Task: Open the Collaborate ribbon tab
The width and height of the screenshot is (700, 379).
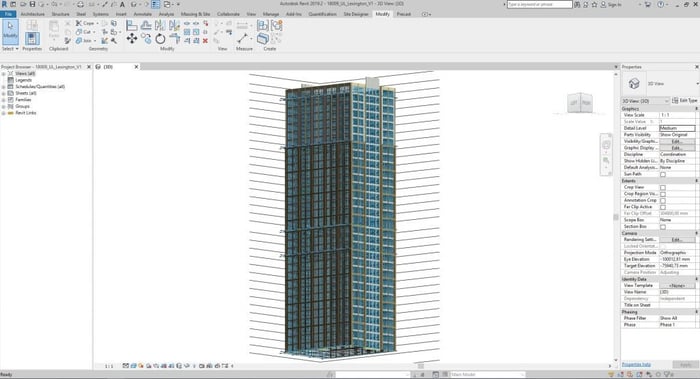Action: pyautogui.click(x=228, y=14)
